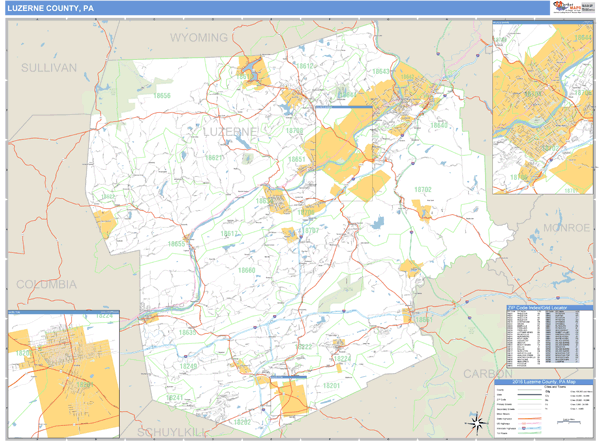
Task: Click the compass rose near the legend
Action: click(477, 423)
